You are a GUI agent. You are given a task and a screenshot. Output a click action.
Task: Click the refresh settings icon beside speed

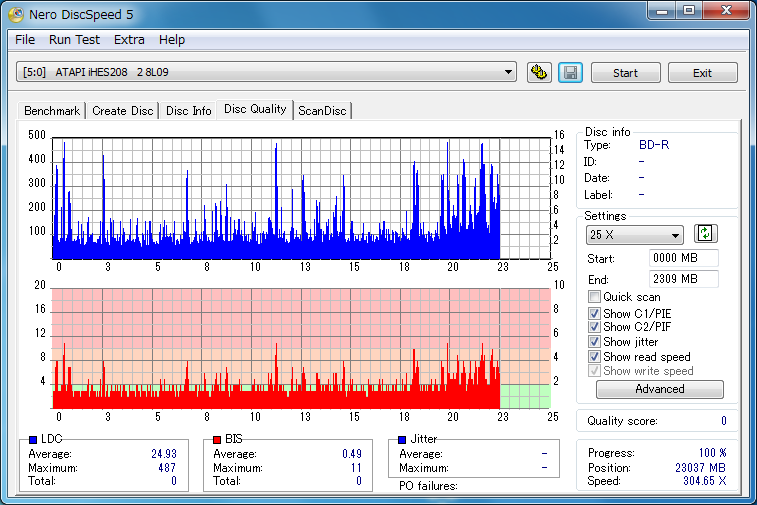705,234
